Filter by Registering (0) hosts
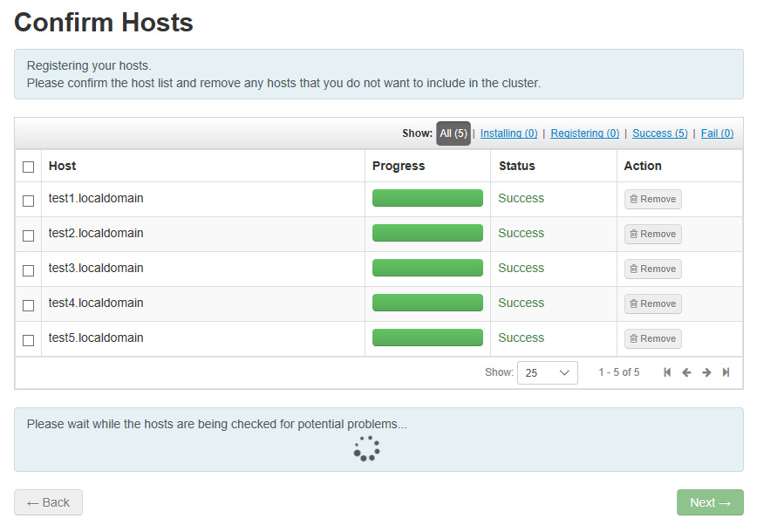The image size is (757, 532). [584, 133]
